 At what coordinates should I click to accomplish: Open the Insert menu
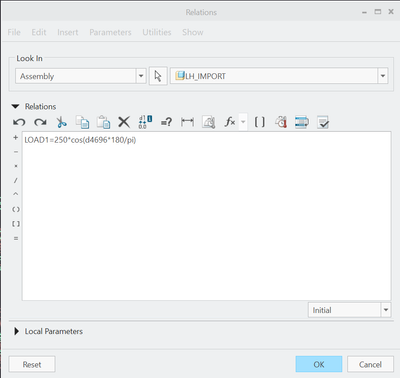click(x=68, y=32)
